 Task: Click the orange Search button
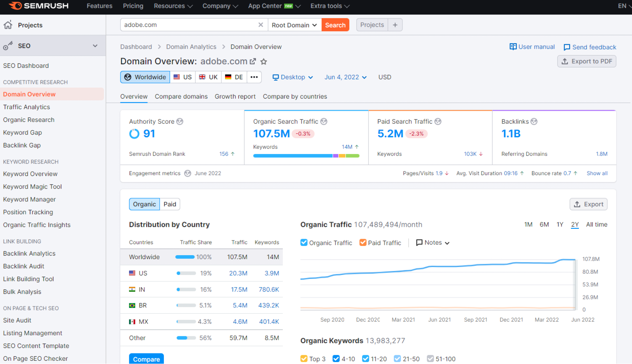[x=335, y=25]
